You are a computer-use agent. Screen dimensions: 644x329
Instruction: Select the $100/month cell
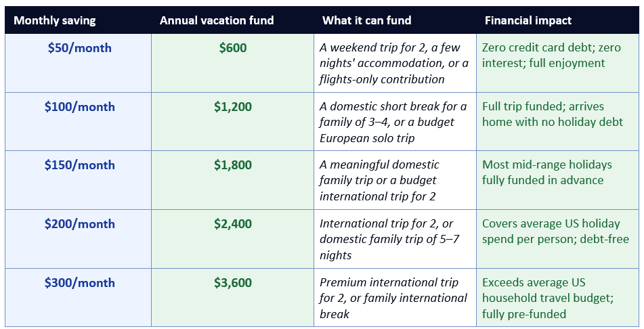coord(78,122)
